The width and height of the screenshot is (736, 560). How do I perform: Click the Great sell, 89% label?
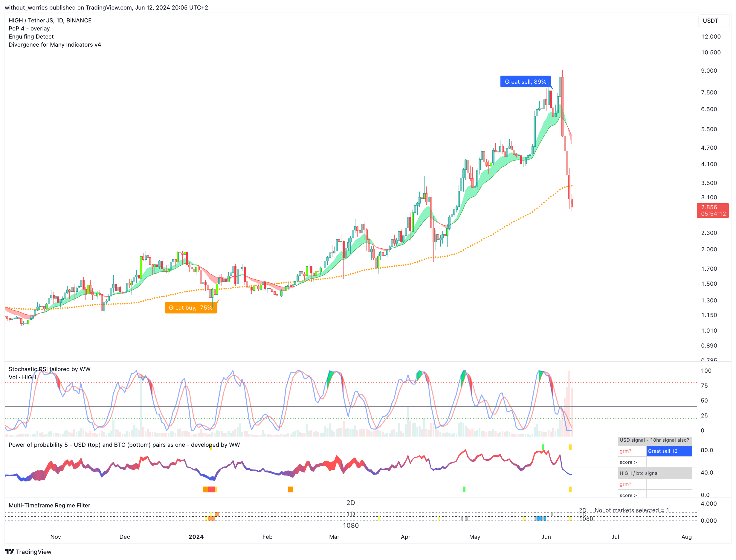point(525,82)
